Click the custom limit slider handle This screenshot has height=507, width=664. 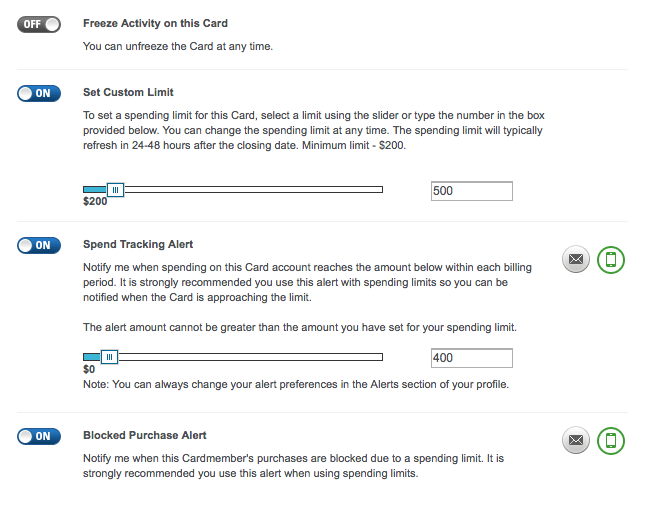pyautogui.click(x=115, y=189)
